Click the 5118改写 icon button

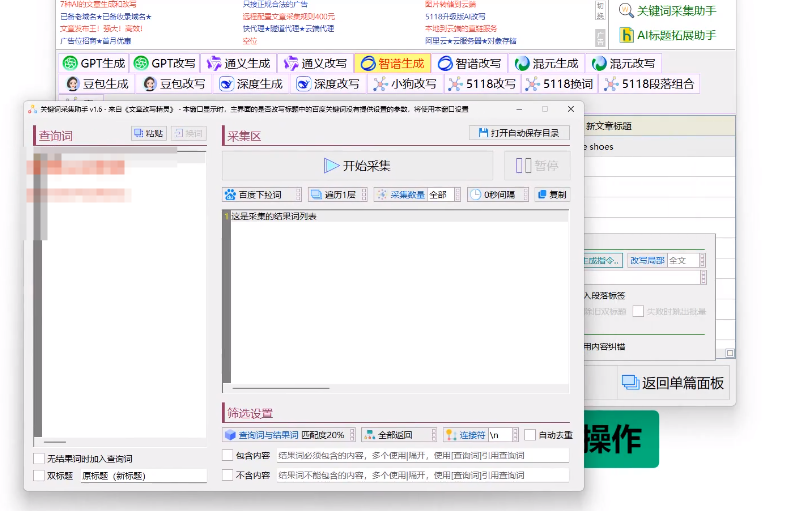(x=483, y=83)
